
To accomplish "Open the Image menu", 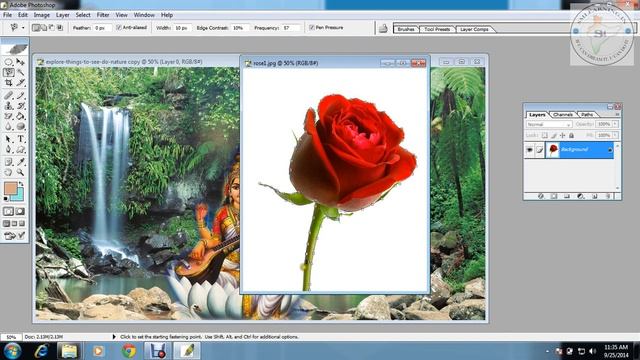I will pos(42,15).
